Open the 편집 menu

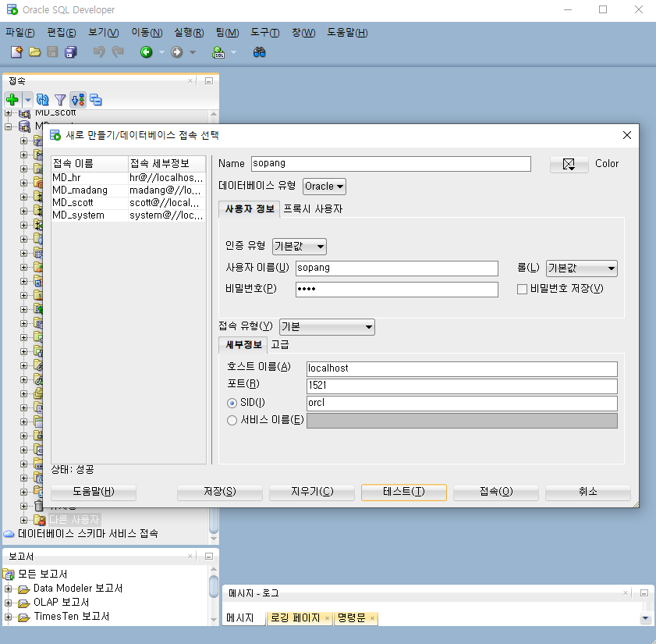point(61,33)
